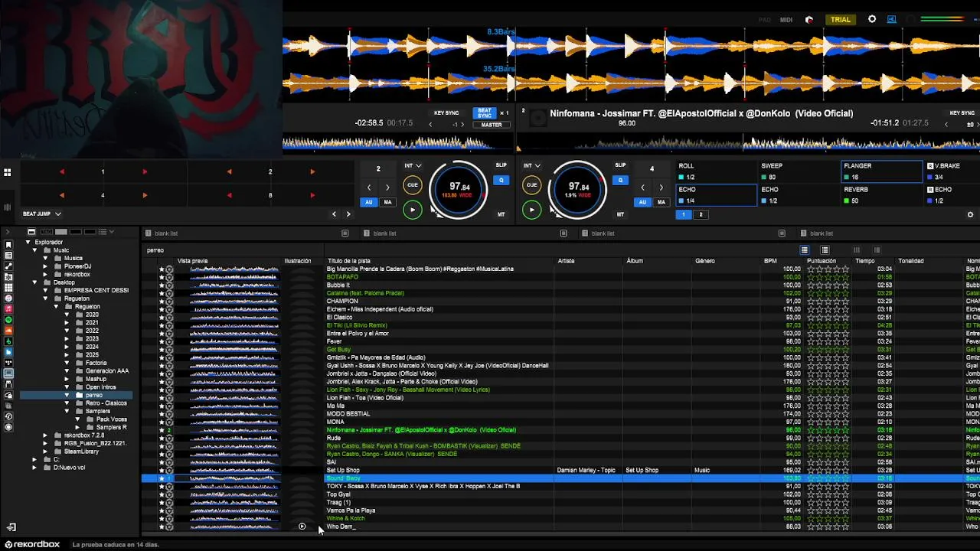Enable BEAT SYNC on deck 1

[x=484, y=113]
